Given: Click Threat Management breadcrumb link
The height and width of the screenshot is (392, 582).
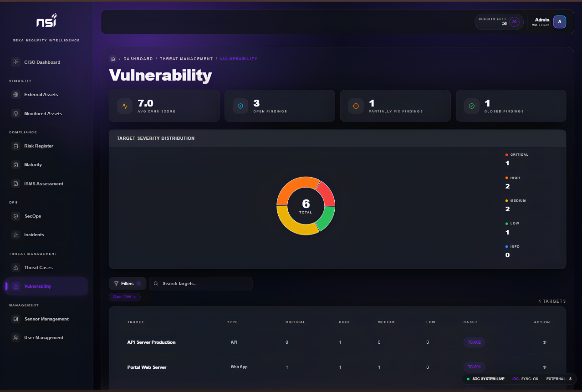Looking at the screenshot, I should pos(186,59).
